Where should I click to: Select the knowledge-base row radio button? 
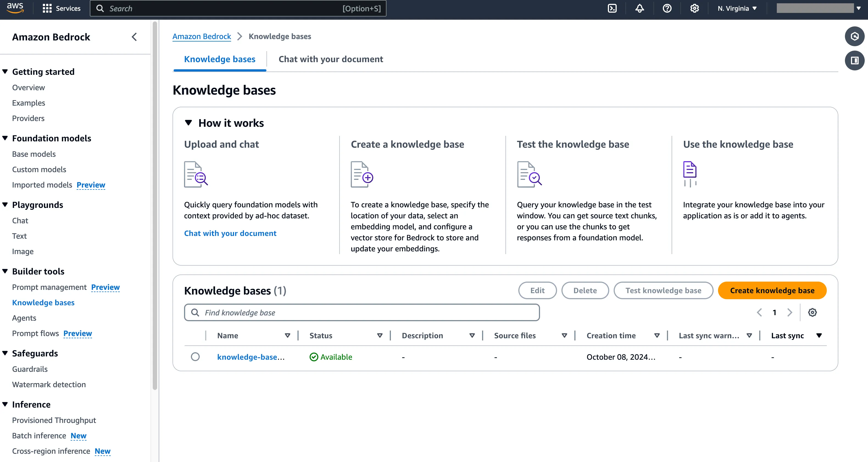point(195,357)
